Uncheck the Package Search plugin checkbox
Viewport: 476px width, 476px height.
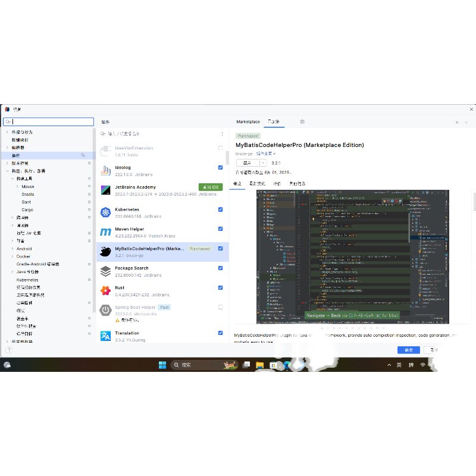click(220, 268)
